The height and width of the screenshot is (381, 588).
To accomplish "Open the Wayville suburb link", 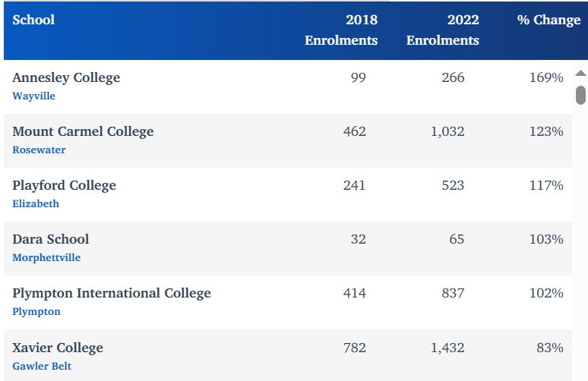I will tap(33, 96).
